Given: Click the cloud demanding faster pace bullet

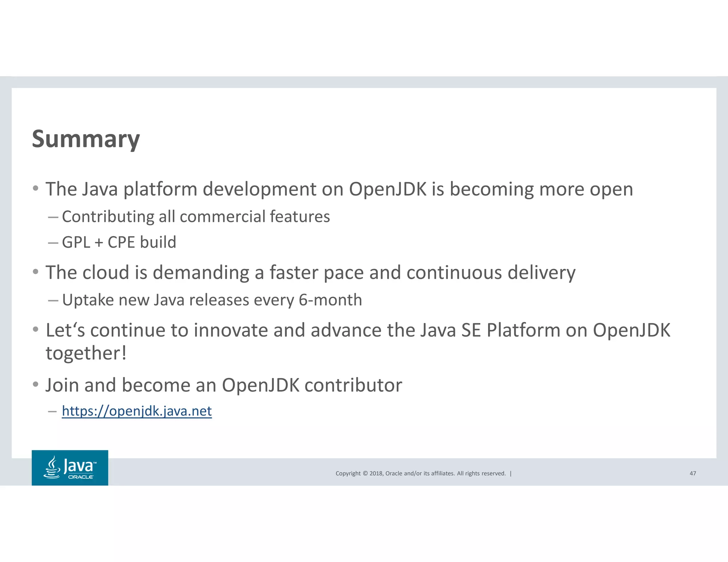Looking at the screenshot, I should (x=310, y=272).
